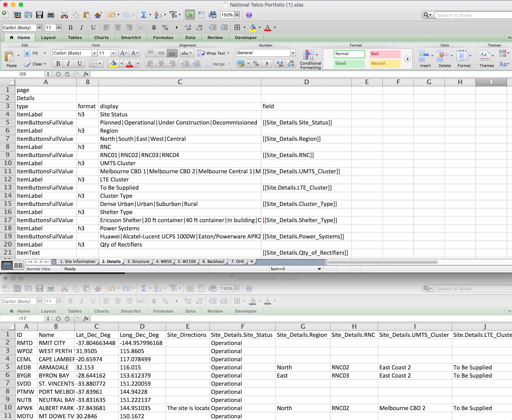Click the purple Help question mark icon

click(x=249, y=15)
